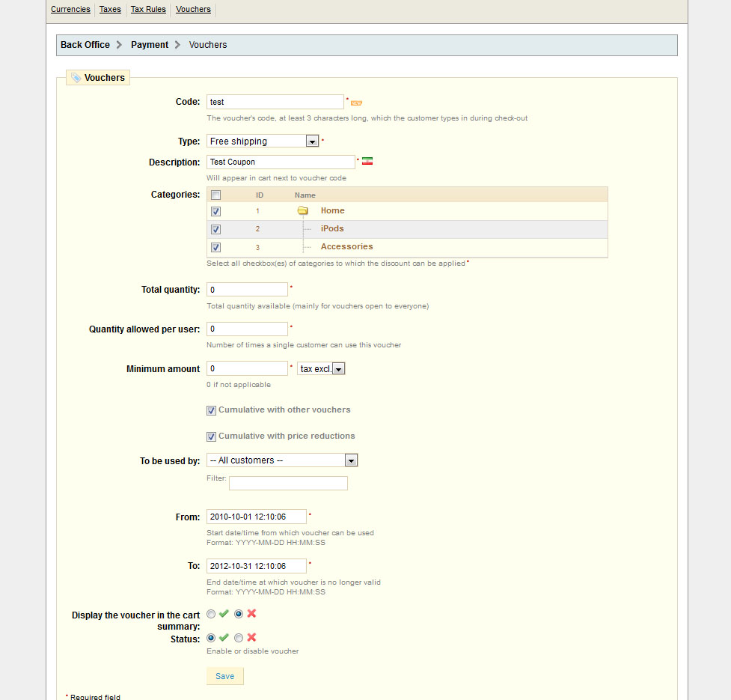The image size is (731, 700).
Task: Go to Payment breadcrumb
Action: tap(150, 45)
